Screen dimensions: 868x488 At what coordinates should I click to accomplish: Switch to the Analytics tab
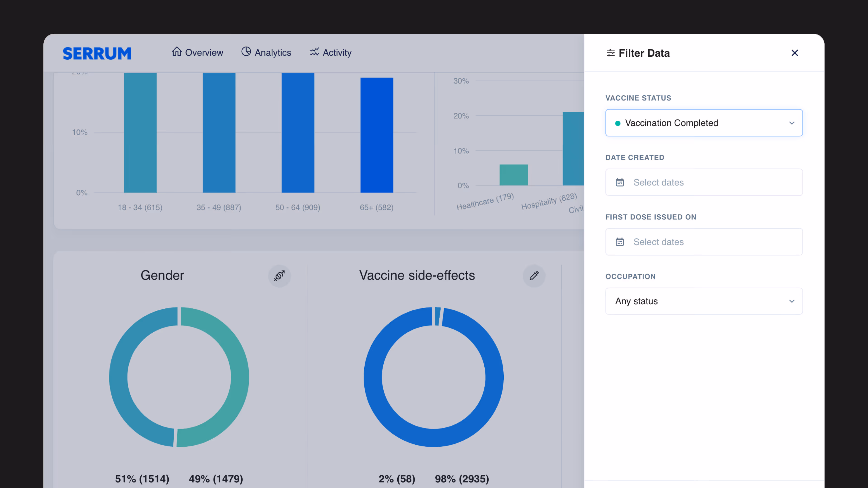tap(273, 53)
